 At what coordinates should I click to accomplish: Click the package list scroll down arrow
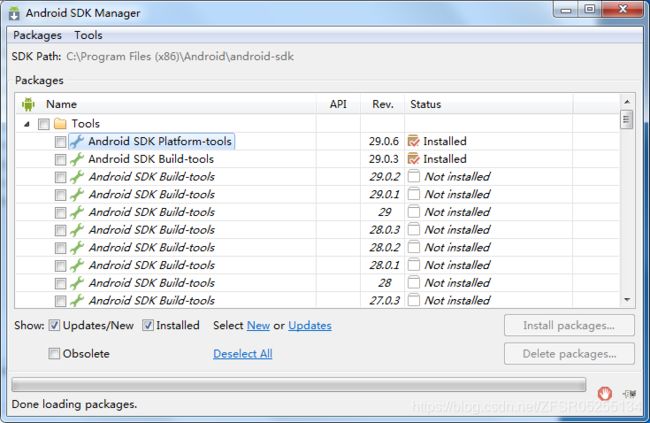pos(627,299)
